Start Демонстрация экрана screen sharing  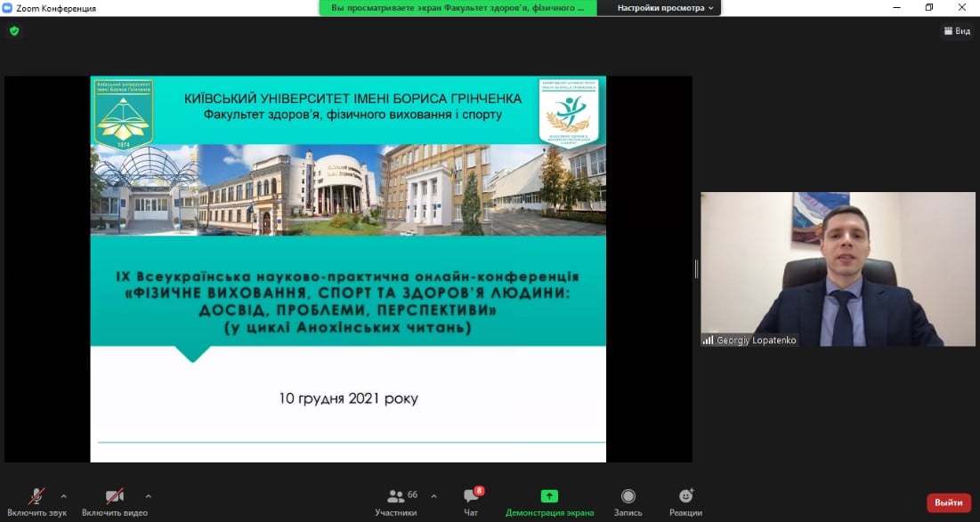(549, 501)
